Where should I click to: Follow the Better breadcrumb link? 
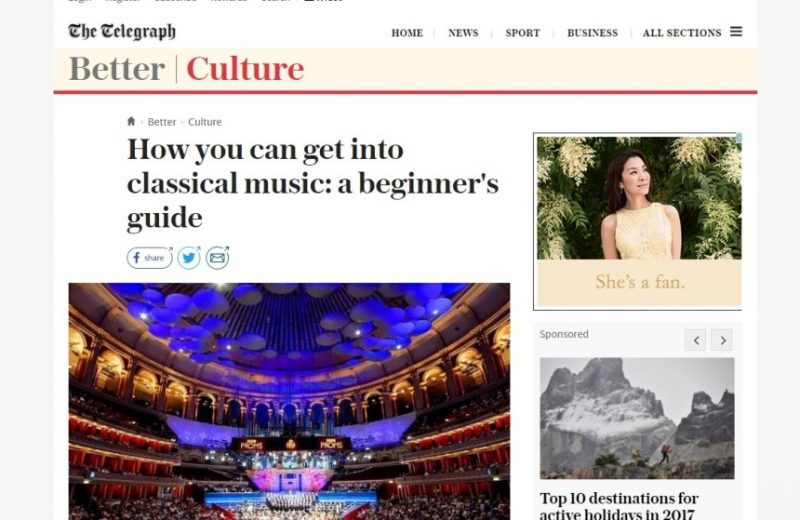click(162, 122)
